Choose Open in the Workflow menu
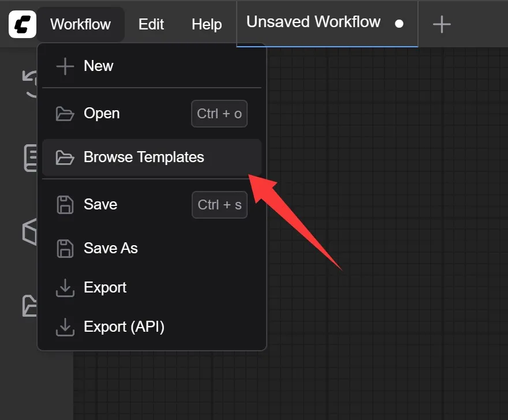Viewport: 508px width, 420px height. tap(152, 114)
